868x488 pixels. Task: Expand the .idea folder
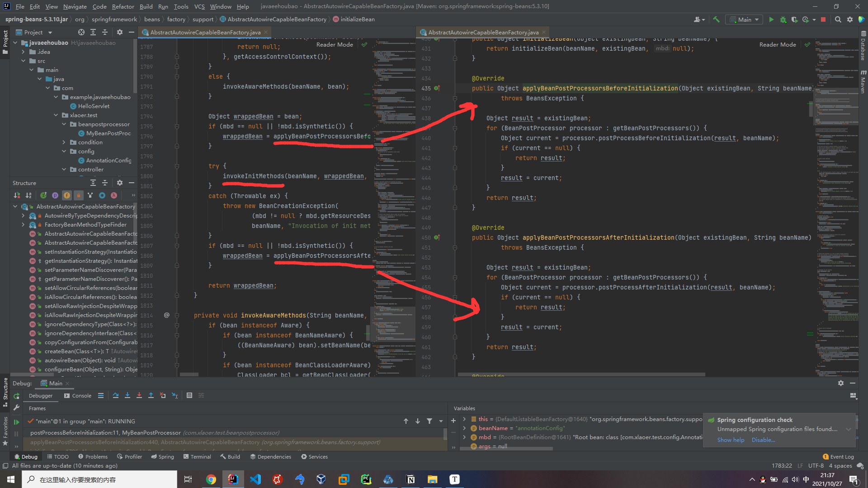click(24, 52)
